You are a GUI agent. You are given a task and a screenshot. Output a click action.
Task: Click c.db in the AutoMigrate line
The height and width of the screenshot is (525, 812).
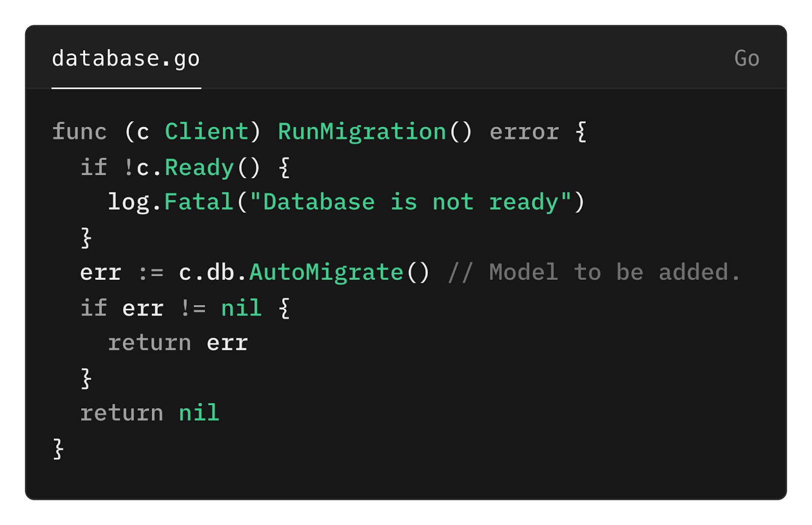pos(206,272)
